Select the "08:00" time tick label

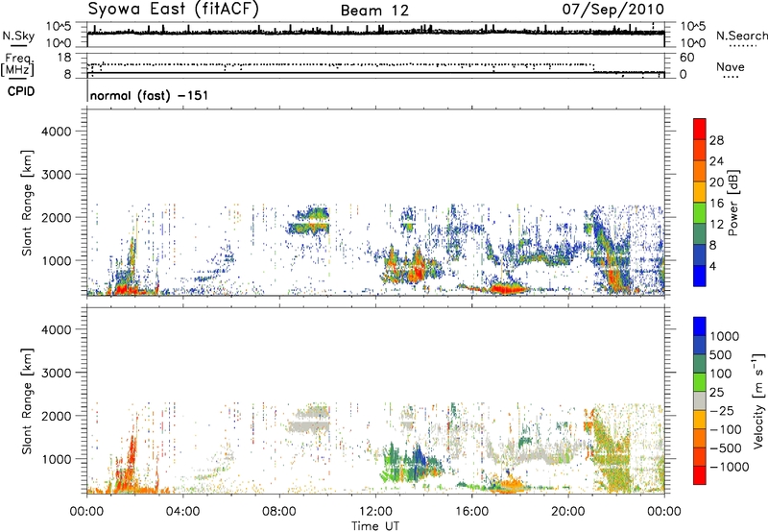279,512
